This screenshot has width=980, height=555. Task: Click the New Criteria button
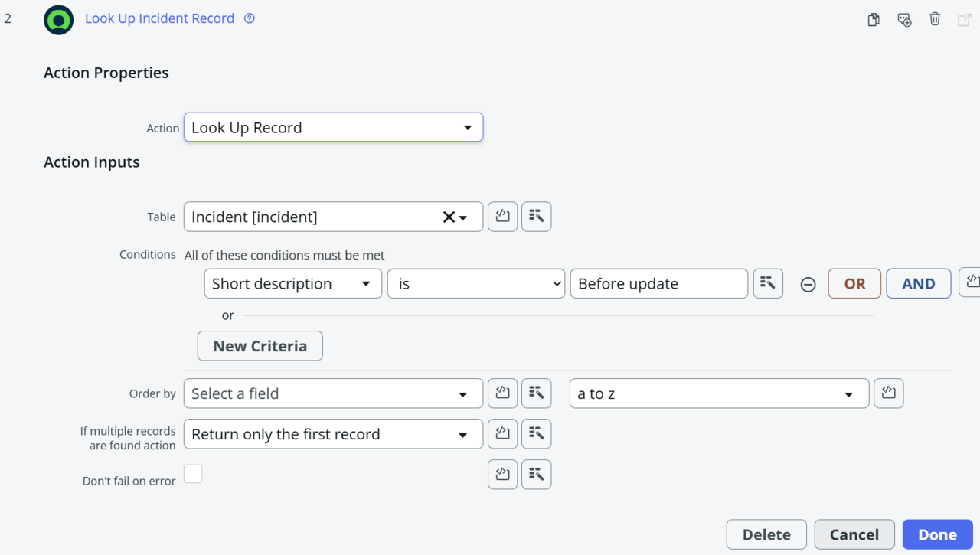(x=260, y=346)
